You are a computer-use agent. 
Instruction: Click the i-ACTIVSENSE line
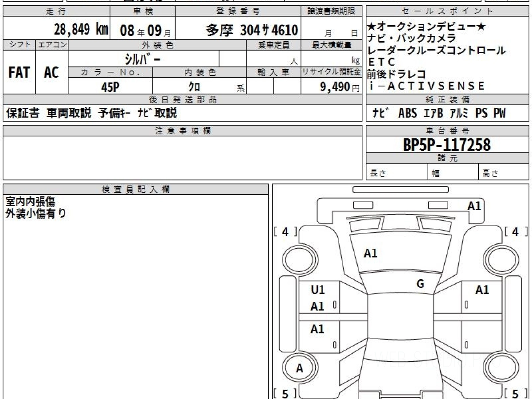click(426, 86)
